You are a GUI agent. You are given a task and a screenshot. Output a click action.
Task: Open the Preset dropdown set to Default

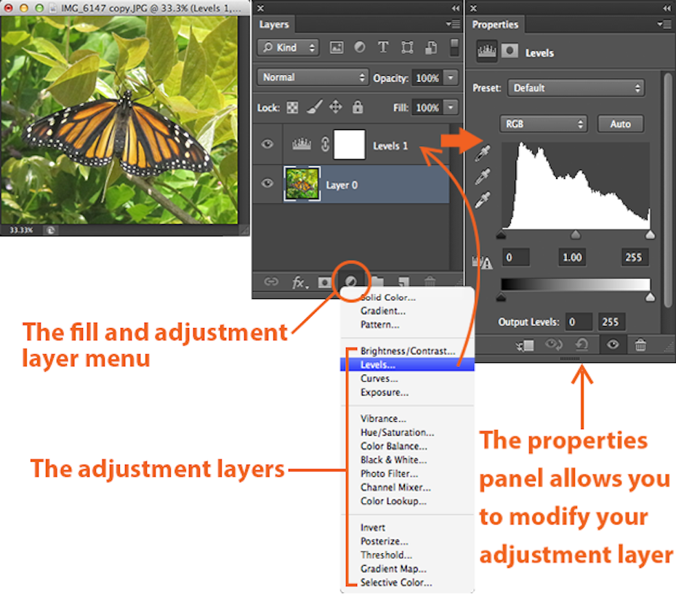click(576, 88)
